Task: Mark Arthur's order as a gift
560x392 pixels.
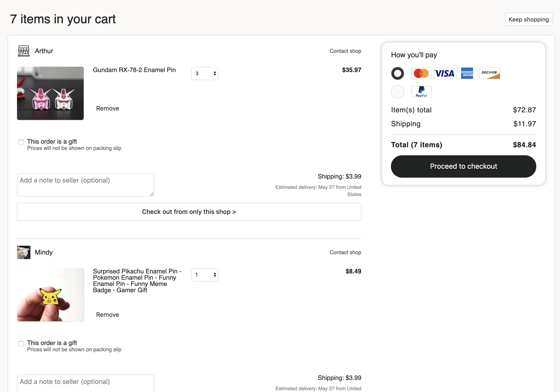Action: pyautogui.click(x=21, y=142)
